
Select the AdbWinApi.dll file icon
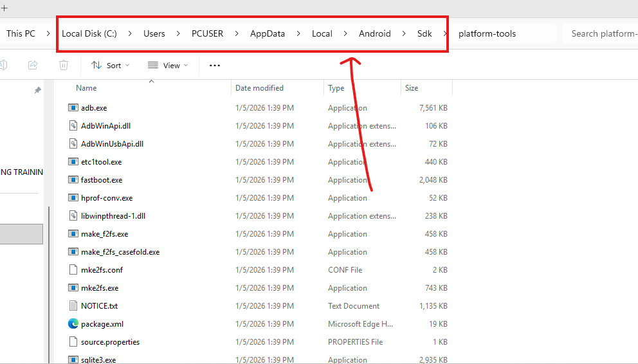[x=73, y=126]
